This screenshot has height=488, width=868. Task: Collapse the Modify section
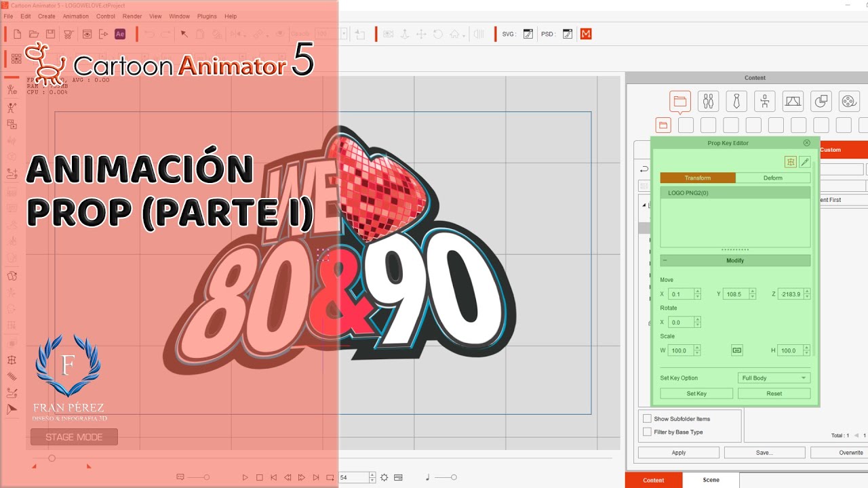[x=665, y=260]
